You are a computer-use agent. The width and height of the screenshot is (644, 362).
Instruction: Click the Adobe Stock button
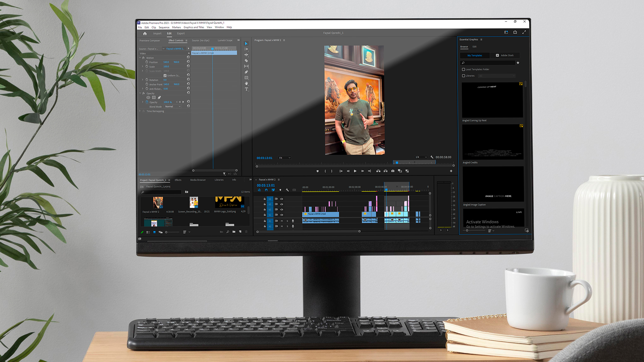[505, 55]
